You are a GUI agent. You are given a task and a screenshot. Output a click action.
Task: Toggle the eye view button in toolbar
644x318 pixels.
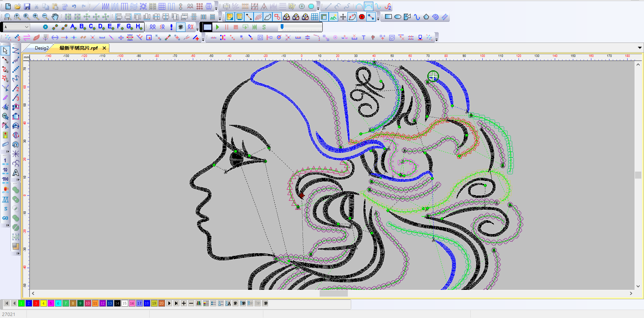181,27
